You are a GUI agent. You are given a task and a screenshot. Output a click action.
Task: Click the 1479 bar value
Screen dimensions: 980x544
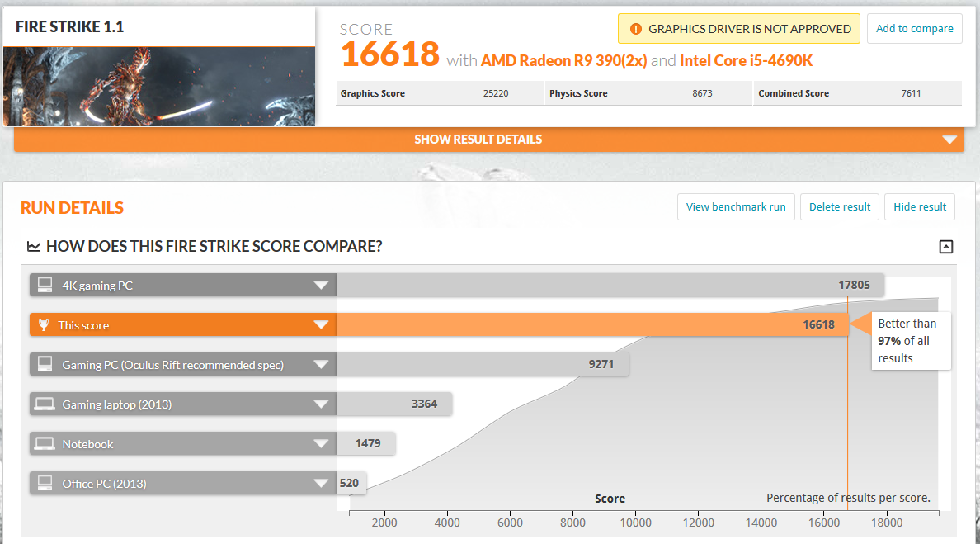pyautogui.click(x=368, y=443)
